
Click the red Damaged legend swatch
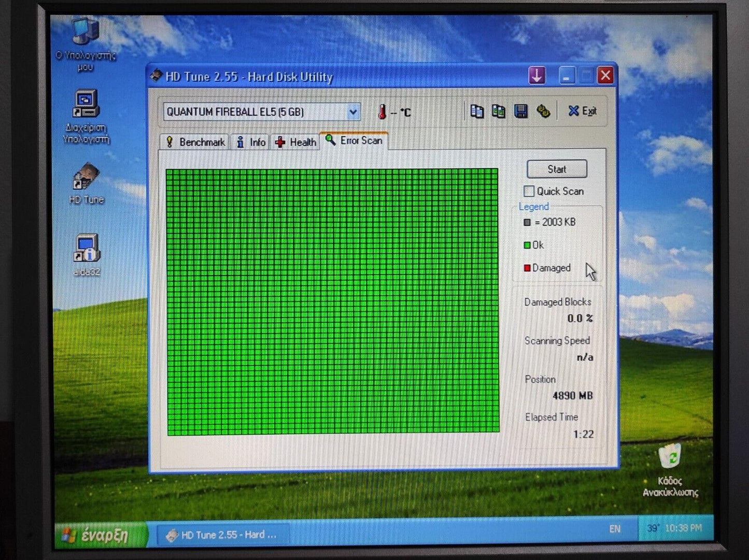tap(527, 268)
